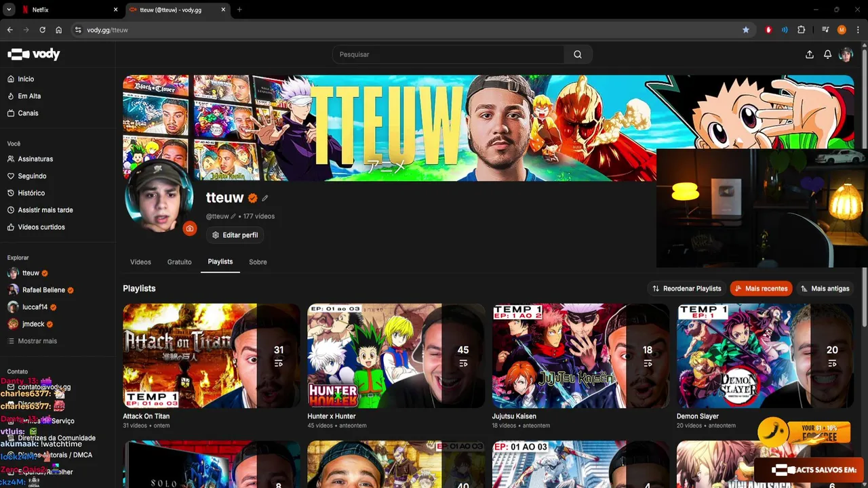This screenshot has height=488, width=868.
Task: Expand Mostrar mais in sidebar
Action: tap(37, 341)
